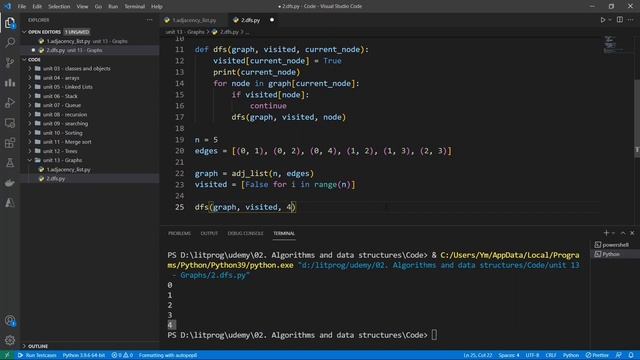
Task: Open the Edit menu
Action: pyautogui.click(x=37, y=7)
